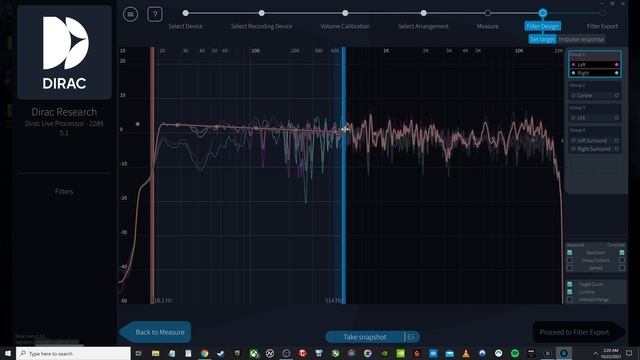This screenshot has height=360, width=640.
Task: Open File Explorer from the taskbar
Action: coord(156,353)
